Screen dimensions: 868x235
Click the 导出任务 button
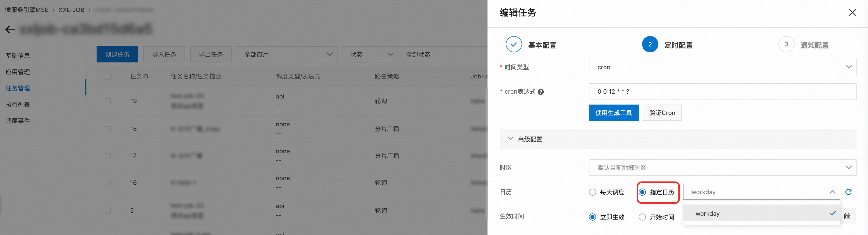211,55
